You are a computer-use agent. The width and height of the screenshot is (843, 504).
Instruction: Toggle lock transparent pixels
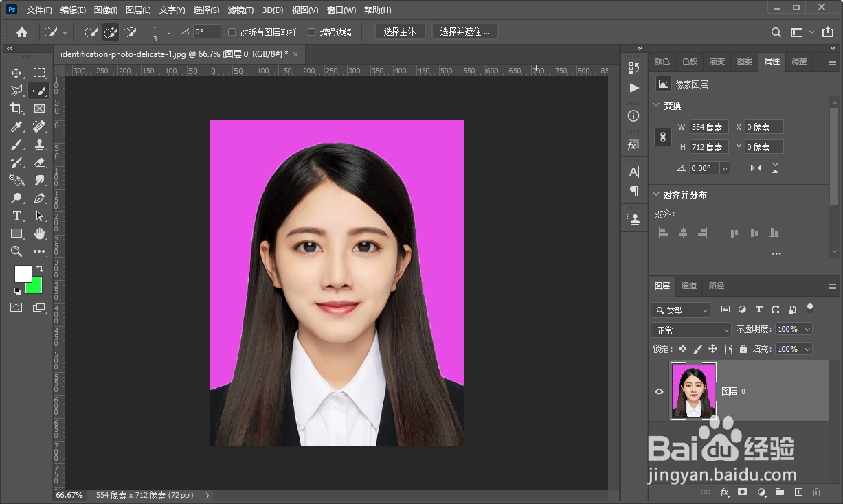[x=682, y=349]
